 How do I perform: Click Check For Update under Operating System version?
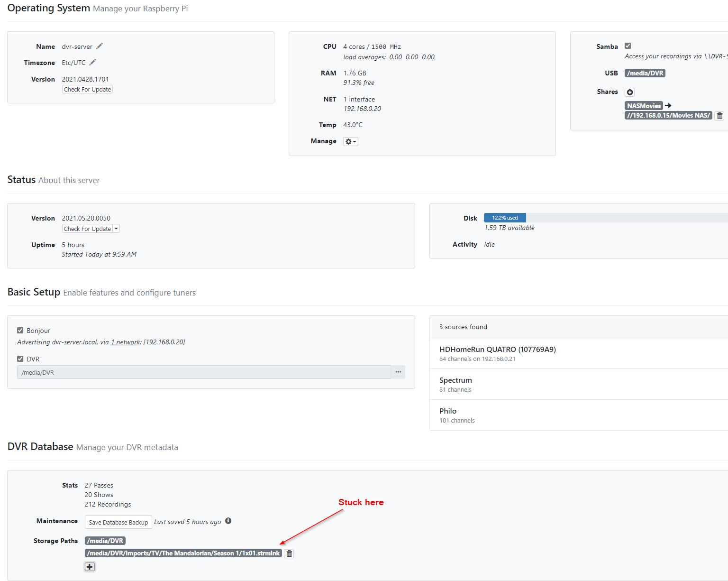pos(87,89)
